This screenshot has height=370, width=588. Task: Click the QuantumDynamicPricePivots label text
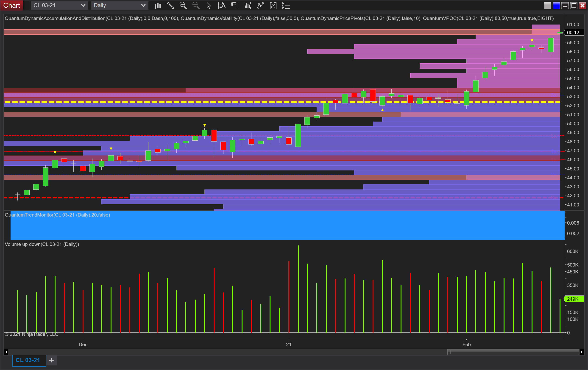tap(360, 18)
